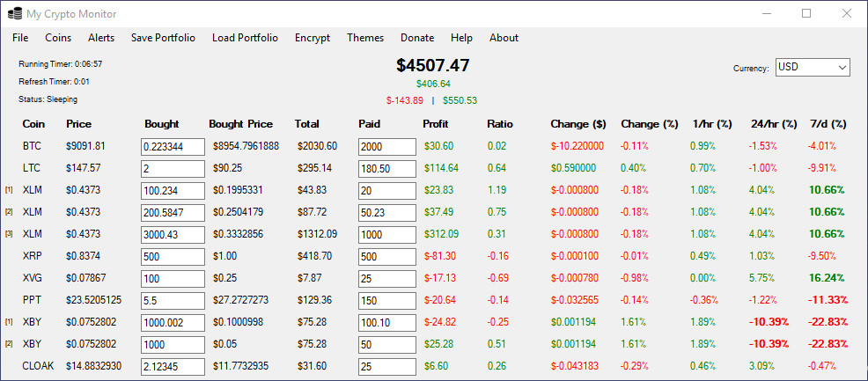Click the BTC Bought field showing 0.223344
The width and height of the screenshot is (868, 381).
click(173, 147)
